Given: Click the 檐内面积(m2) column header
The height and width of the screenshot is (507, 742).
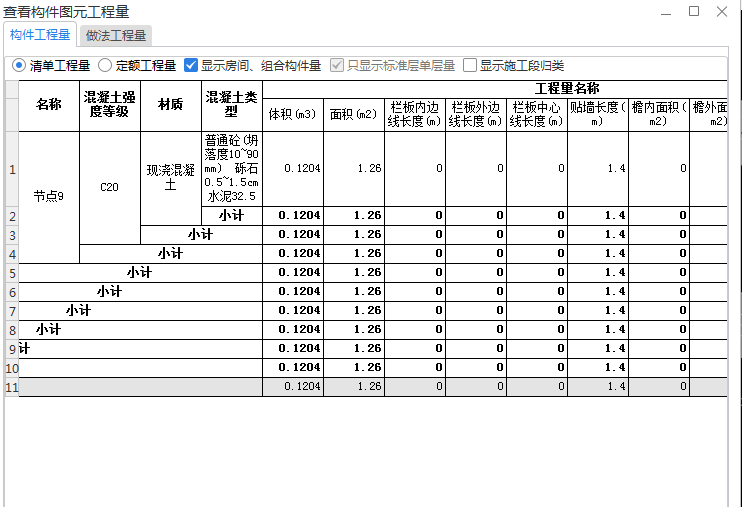Looking at the screenshot, I should [x=659, y=115].
